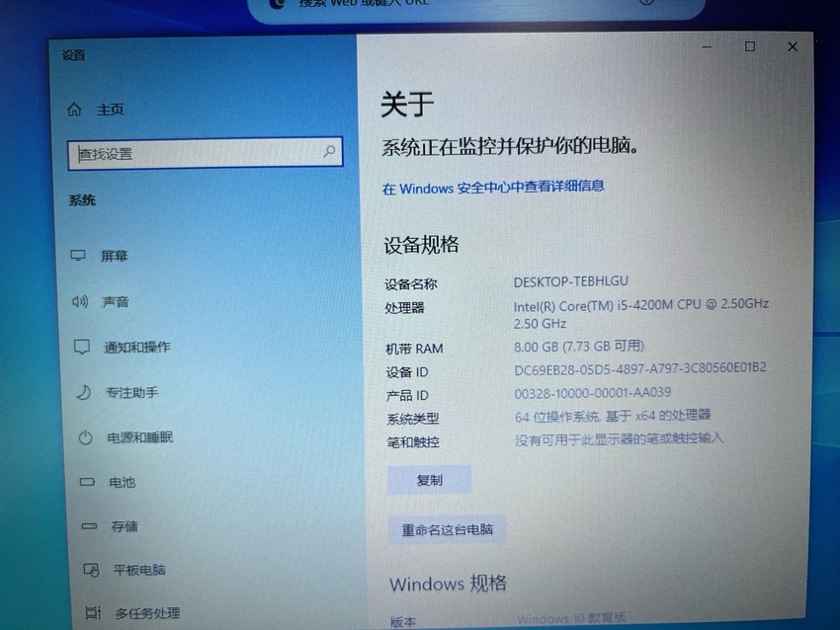Click the Power & sleep (电源和睡眠) icon
Image resolution: width=840 pixels, height=630 pixels.
click(85, 437)
